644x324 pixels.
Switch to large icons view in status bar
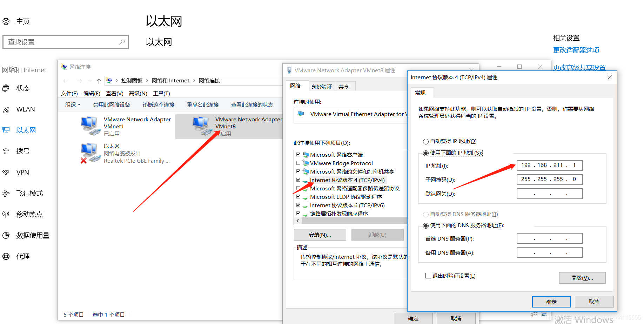(x=544, y=315)
